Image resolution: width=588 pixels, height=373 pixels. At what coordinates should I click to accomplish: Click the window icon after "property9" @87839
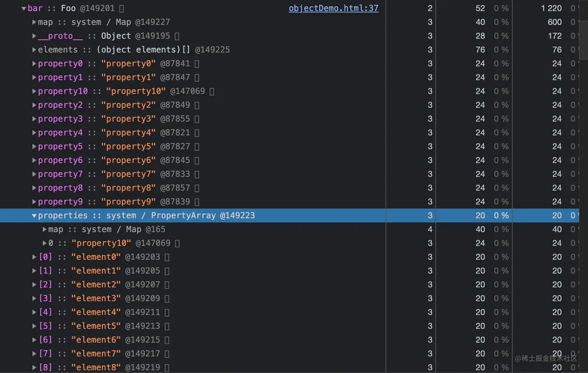197,202
